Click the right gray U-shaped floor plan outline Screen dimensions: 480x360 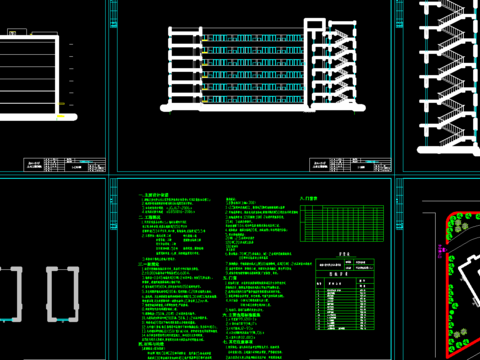(x=63, y=294)
